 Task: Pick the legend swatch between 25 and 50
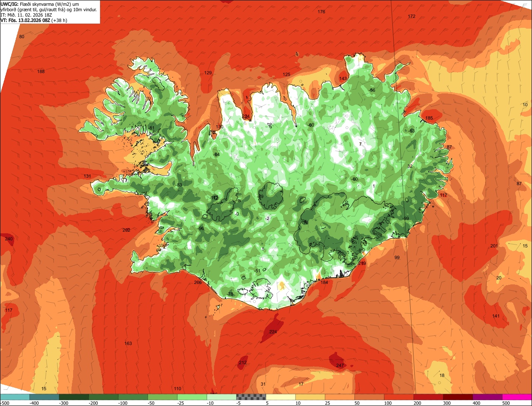(340, 397)
